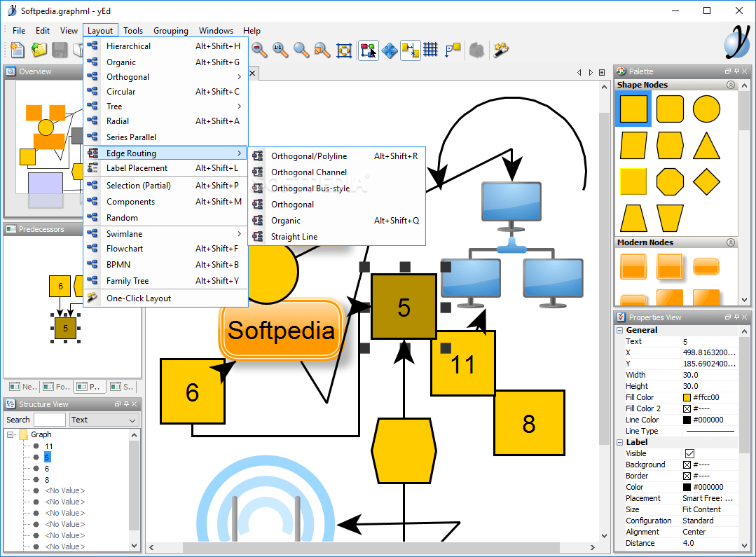Toggle auto-hide pin on the Properties View panel
Screen dimensions: 756x557
click(738, 317)
